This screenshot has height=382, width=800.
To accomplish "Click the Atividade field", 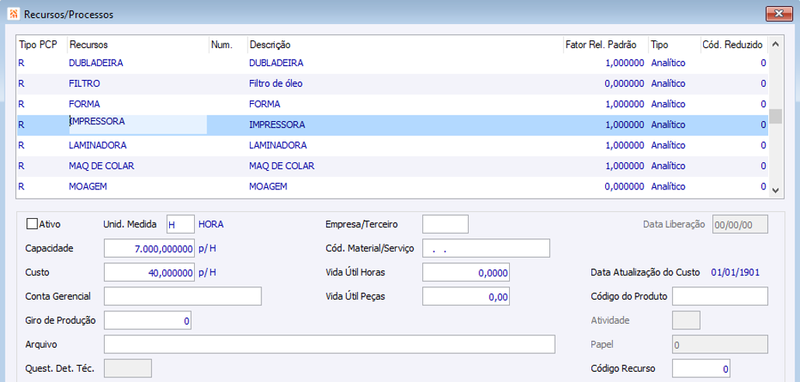I will tap(687, 320).
